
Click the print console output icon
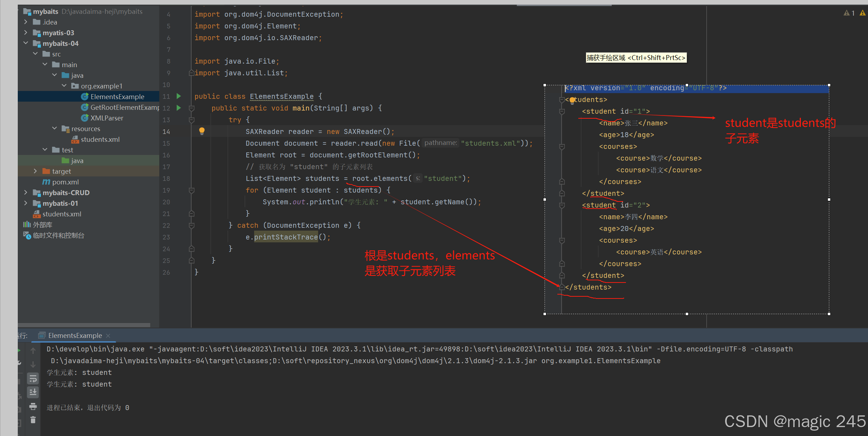pyautogui.click(x=33, y=406)
